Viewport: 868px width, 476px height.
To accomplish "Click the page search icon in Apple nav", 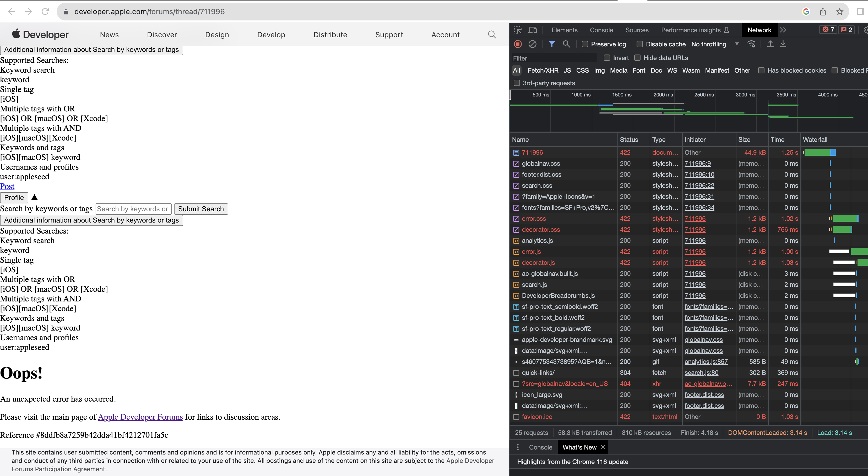I will [492, 34].
